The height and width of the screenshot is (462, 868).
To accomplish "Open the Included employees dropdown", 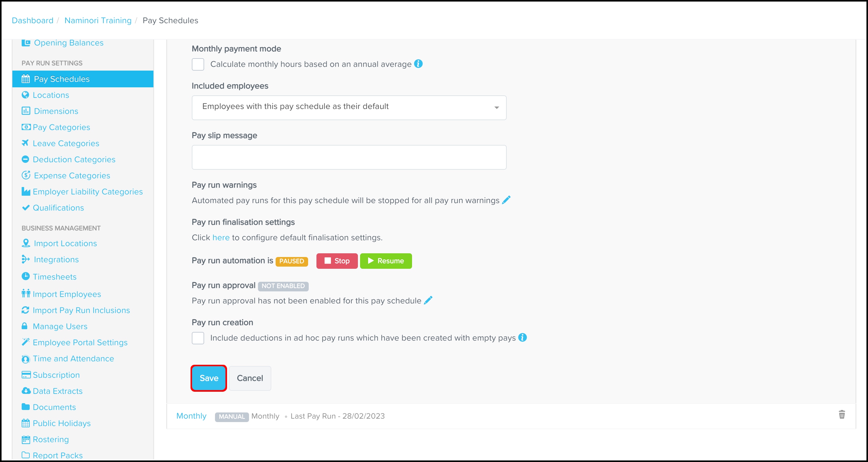I will pyautogui.click(x=349, y=107).
